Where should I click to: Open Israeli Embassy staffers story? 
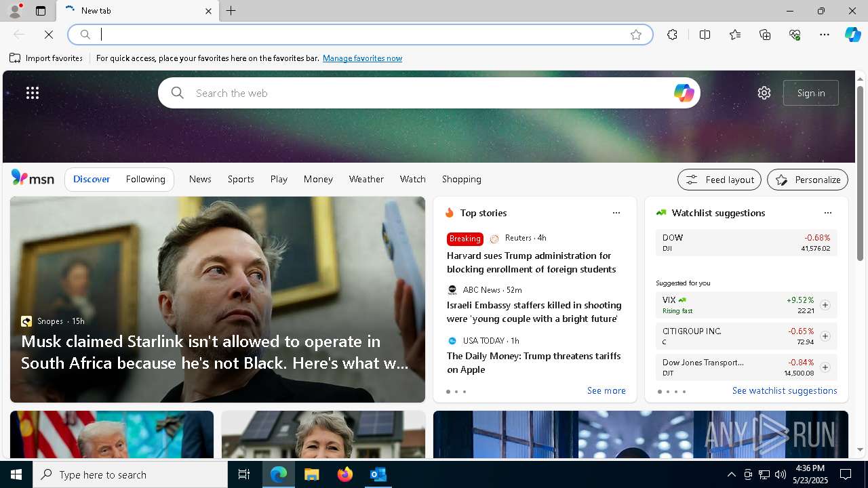click(534, 312)
